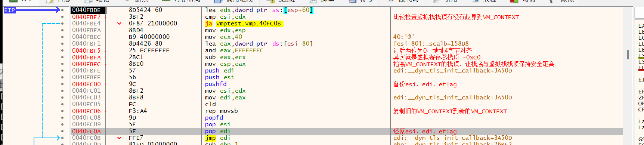Toggle breakpoint dot for address 0040FC0A
Viewport: 644px width, 145px height.
point(62,131)
